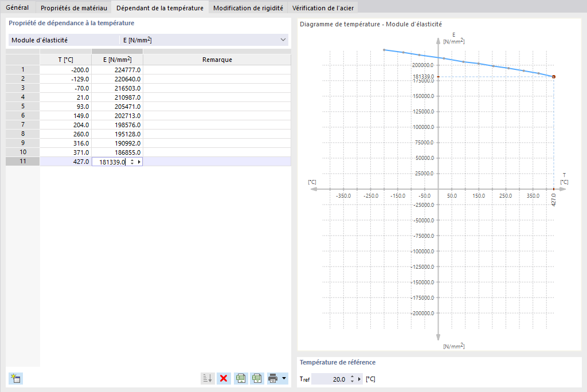Viewport: 587px width, 392px height.
Task: Click the Remarque cell in row 1
Action: click(217, 70)
